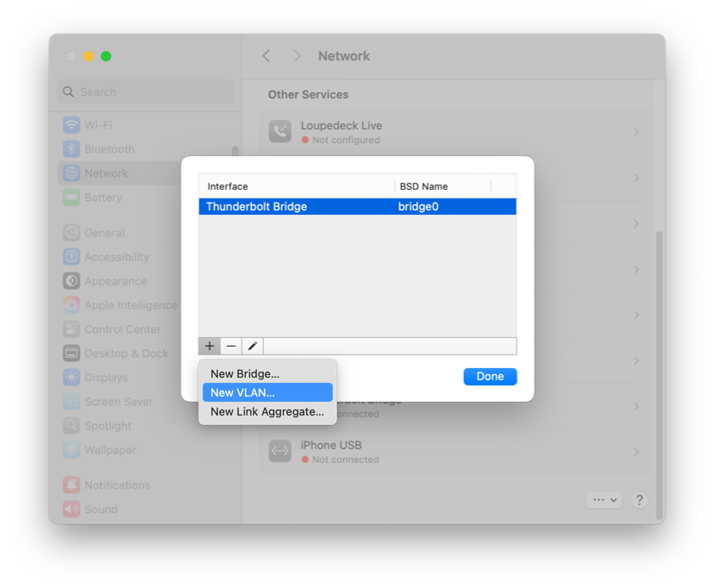Viewport: 714px width, 588px height.
Task: Click the pencil edit interface icon
Action: [253, 346]
